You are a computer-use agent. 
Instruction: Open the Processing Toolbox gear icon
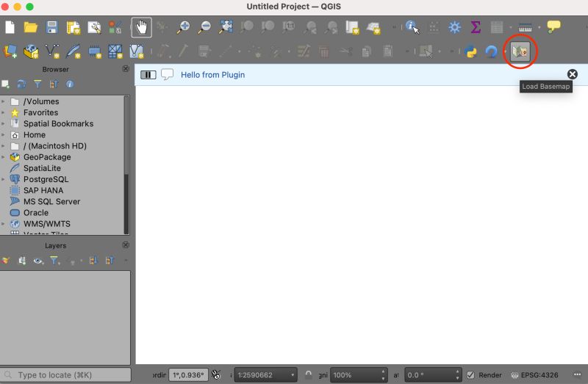(x=454, y=27)
